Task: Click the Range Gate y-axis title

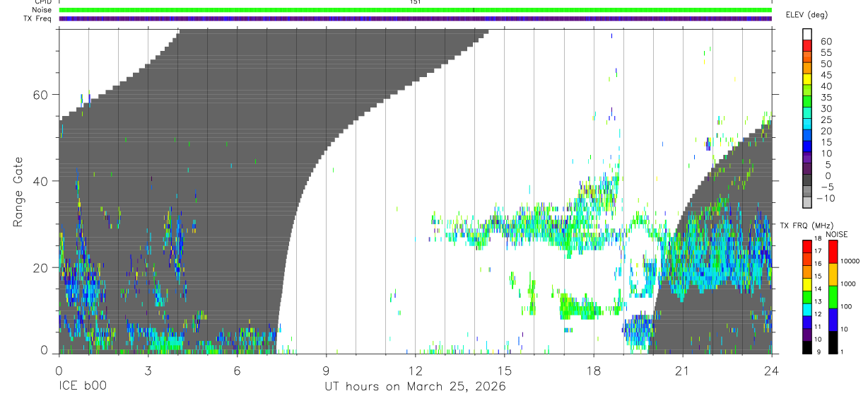Action: click(x=20, y=192)
